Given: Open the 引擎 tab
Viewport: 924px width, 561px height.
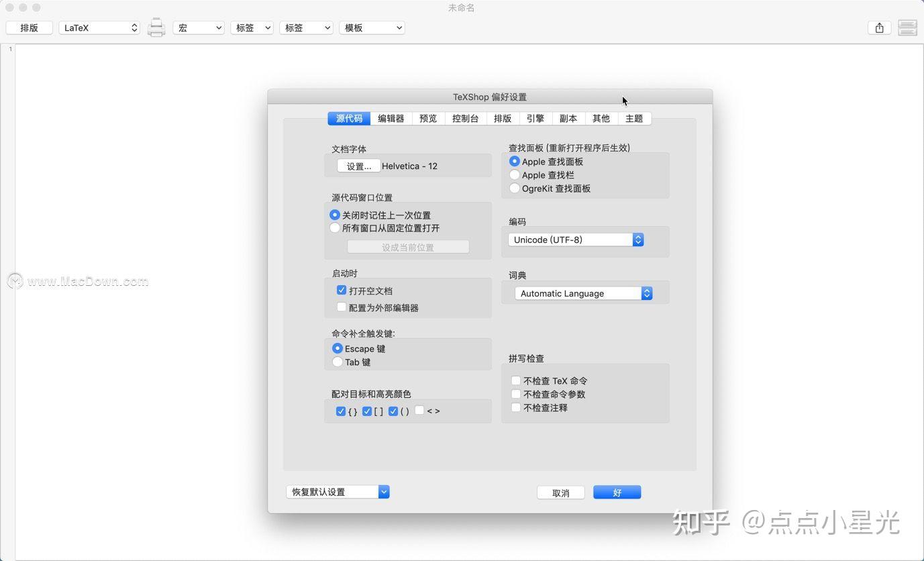Looking at the screenshot, I should (535, 118).
